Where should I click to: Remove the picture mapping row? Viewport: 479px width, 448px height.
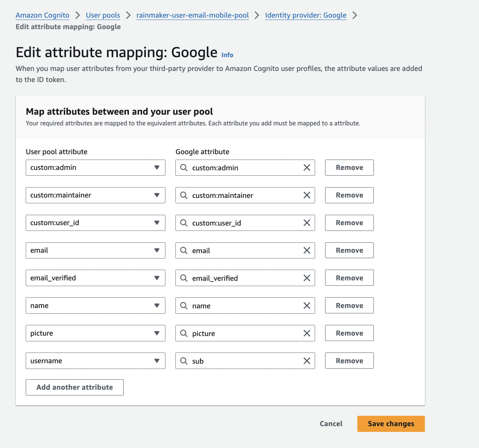pos(349,333)
